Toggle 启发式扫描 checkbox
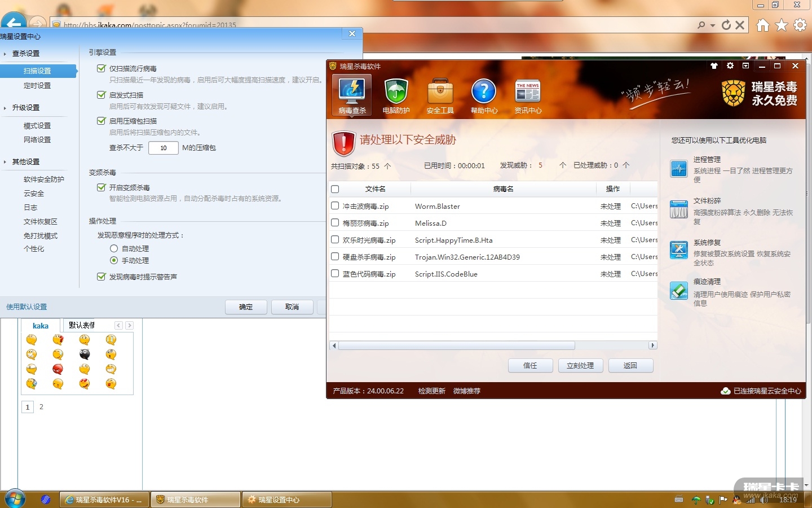The width and height of the screenshot is (812, 508). tap(101, 95)
